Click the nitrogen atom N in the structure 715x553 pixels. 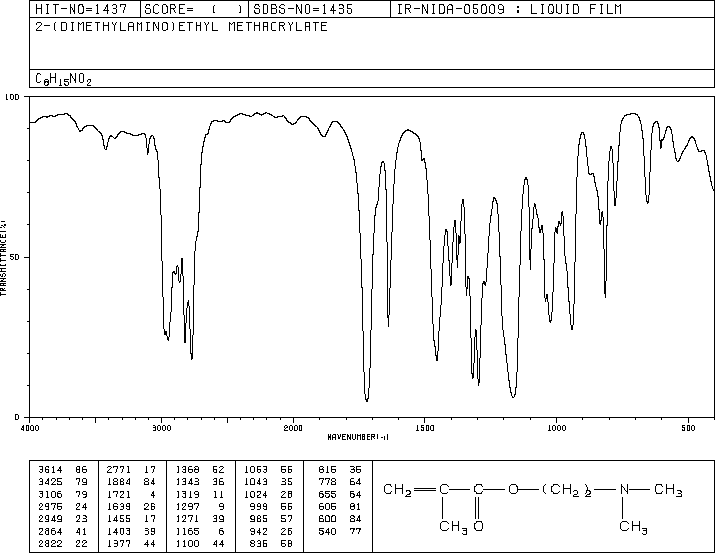[x=621, y=489]
